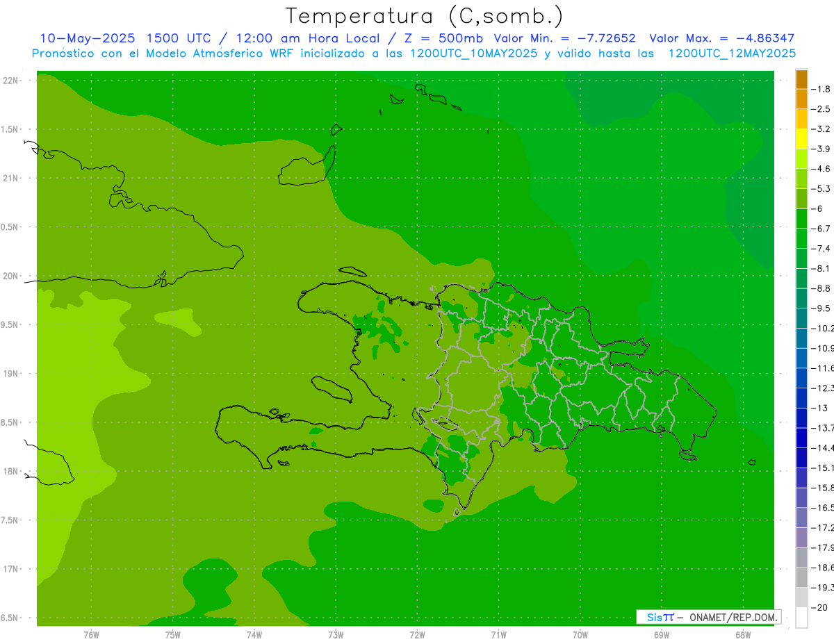
Task: Click the 'SisTT - ONAMET/REP.DOM.' logo label
Action: point(708,617)
